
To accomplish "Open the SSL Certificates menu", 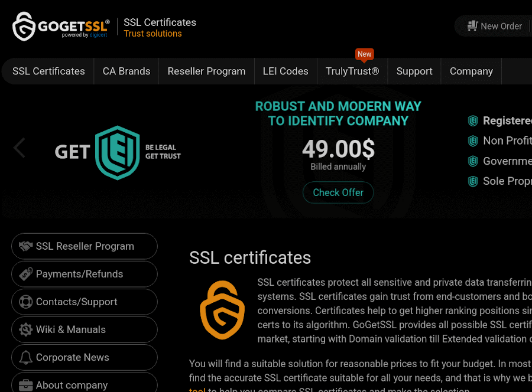I will click(x=48, y=71).
